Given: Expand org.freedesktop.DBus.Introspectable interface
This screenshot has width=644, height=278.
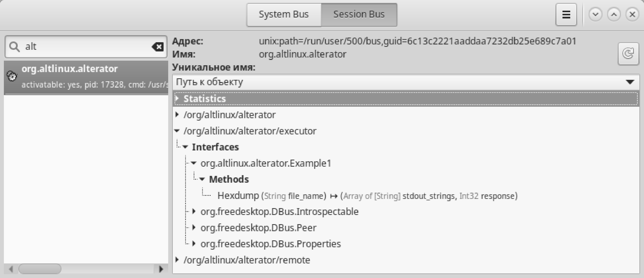Looking at the screenshot, I should pyautogui.click(x=194, y=211).
